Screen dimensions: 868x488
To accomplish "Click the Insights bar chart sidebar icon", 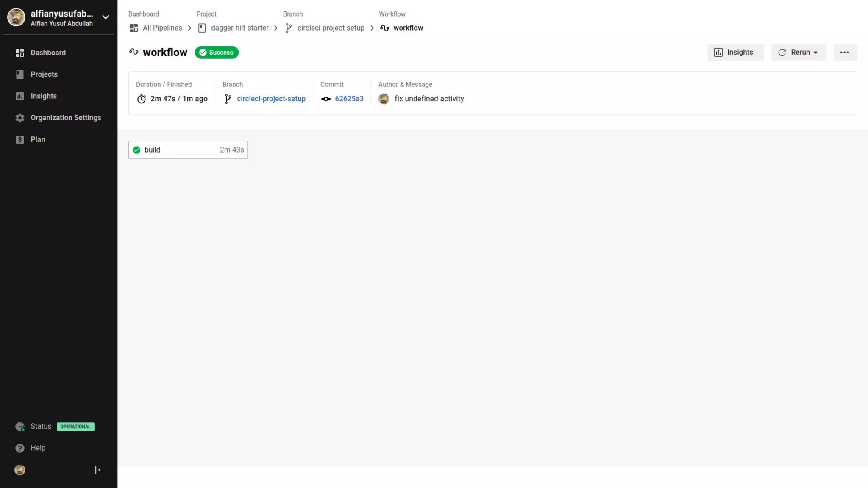I will click(20, 96).
